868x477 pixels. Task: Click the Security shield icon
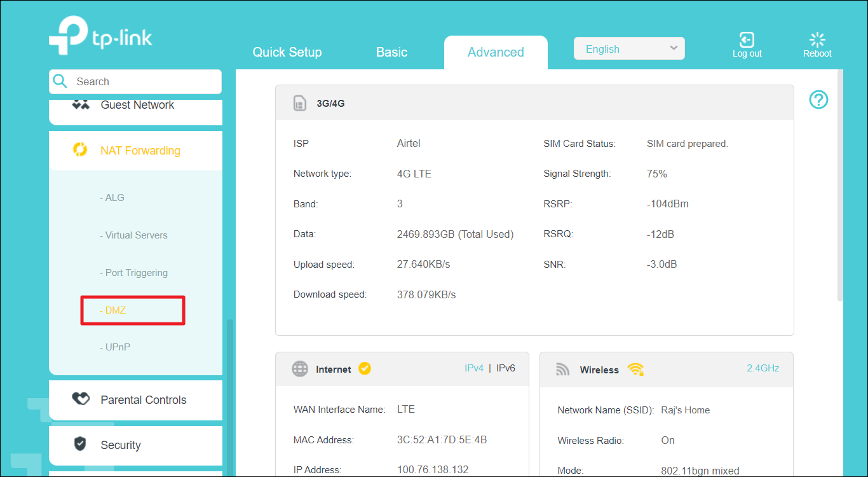(x=80, y=445)
